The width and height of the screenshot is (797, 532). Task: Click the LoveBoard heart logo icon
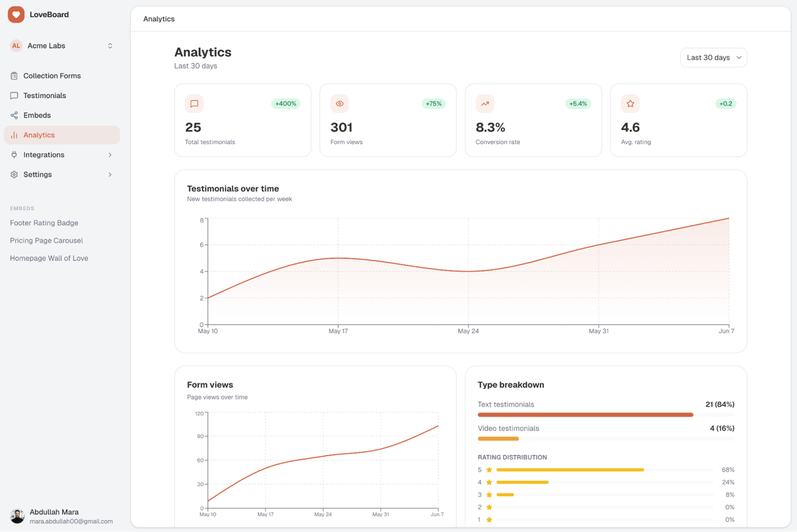click(16, 15)
